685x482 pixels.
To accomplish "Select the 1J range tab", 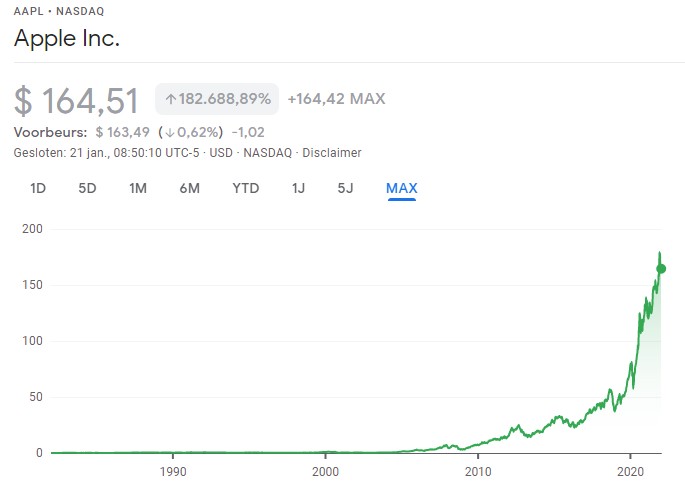I will click(x=298, y=188).
